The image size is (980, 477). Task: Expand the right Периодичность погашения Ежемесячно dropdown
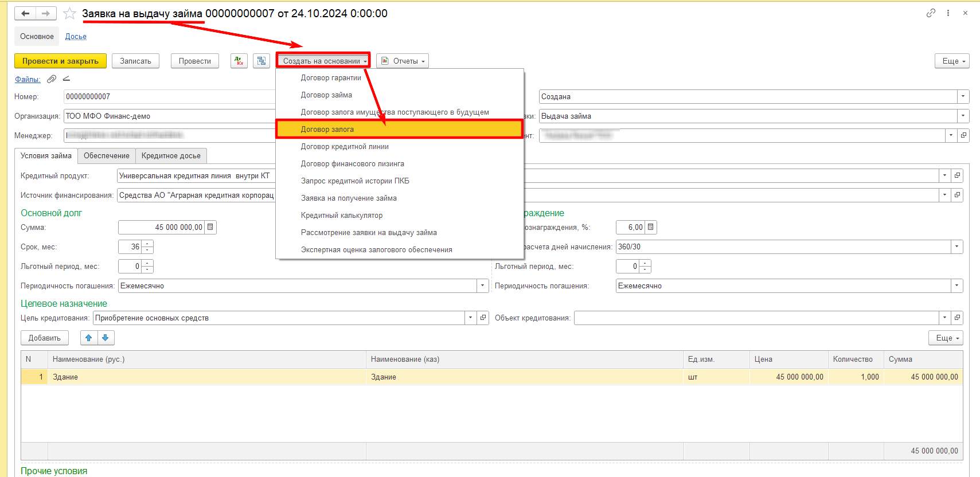[x=956, y=286]
